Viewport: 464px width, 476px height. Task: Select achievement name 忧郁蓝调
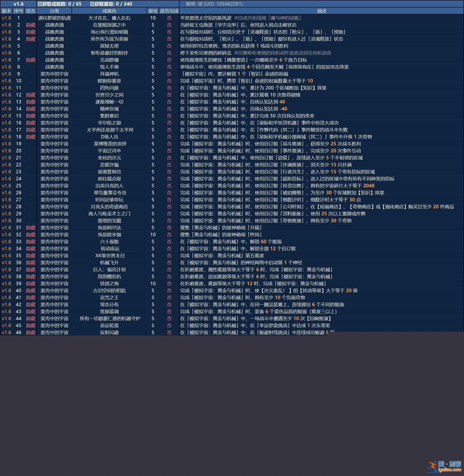[x=109, y=312]
